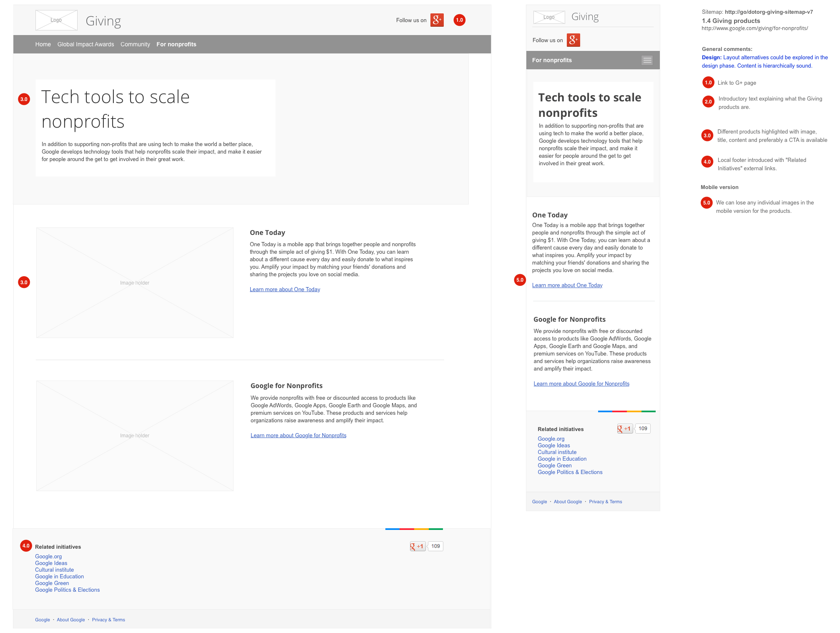Click the Google+ icon in desktop header

tap(437, 20)
